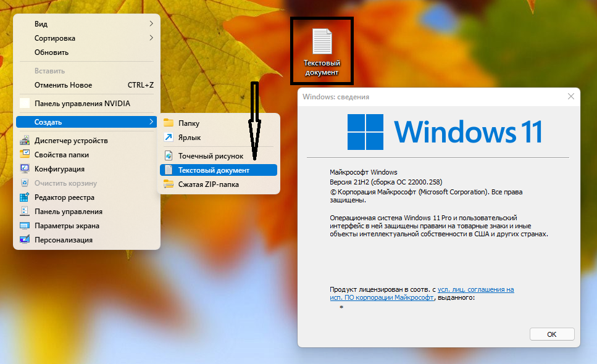Open Панель управления menu entry
The image size is (597, 364).
coord(87,211)
